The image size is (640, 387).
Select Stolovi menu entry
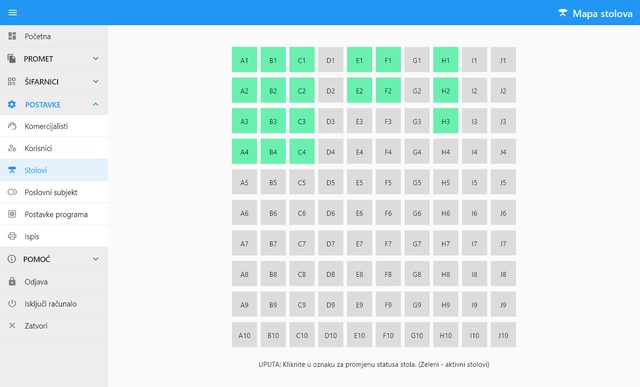(54, 170)
